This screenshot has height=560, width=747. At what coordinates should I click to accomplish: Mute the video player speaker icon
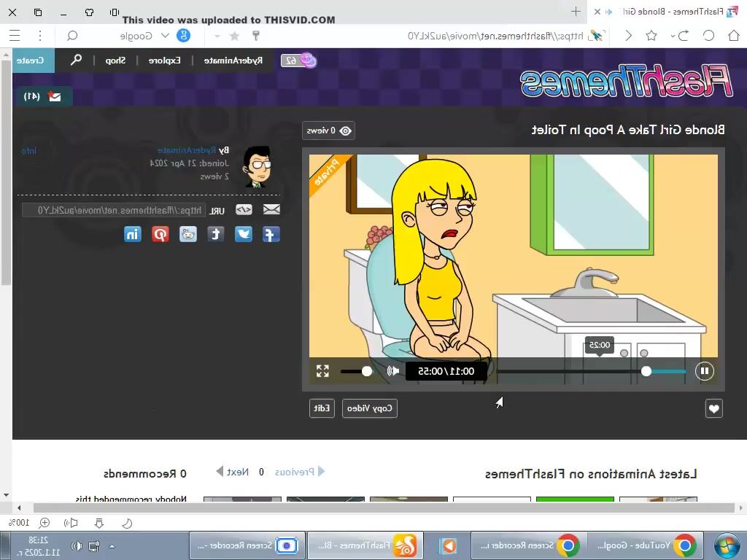click(393, 371)
